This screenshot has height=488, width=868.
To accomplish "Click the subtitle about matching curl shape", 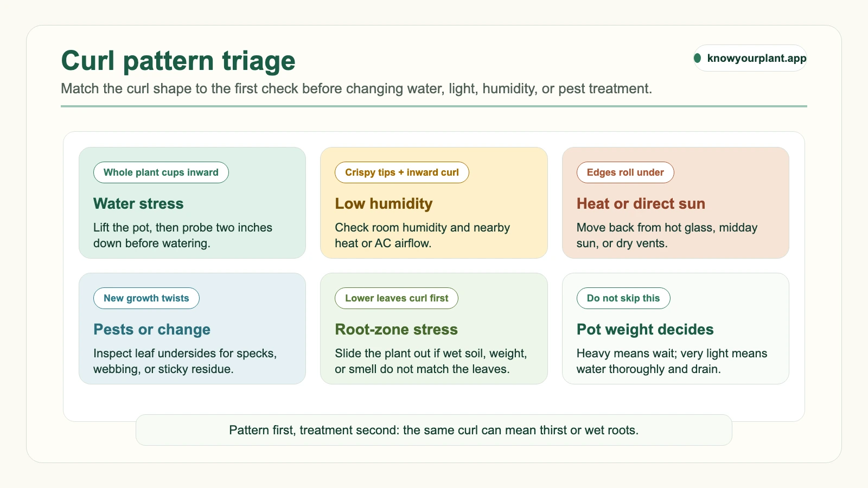I will 356,89.
